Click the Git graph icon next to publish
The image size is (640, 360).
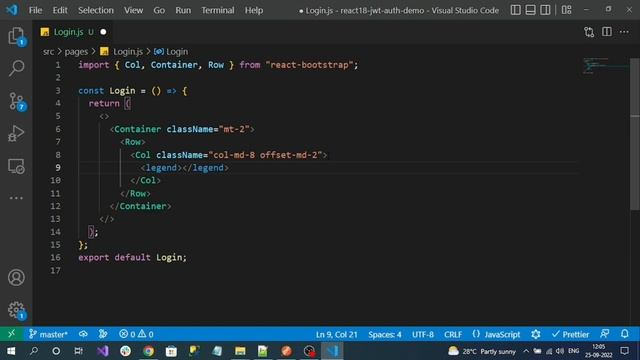(x=103, y=334)
